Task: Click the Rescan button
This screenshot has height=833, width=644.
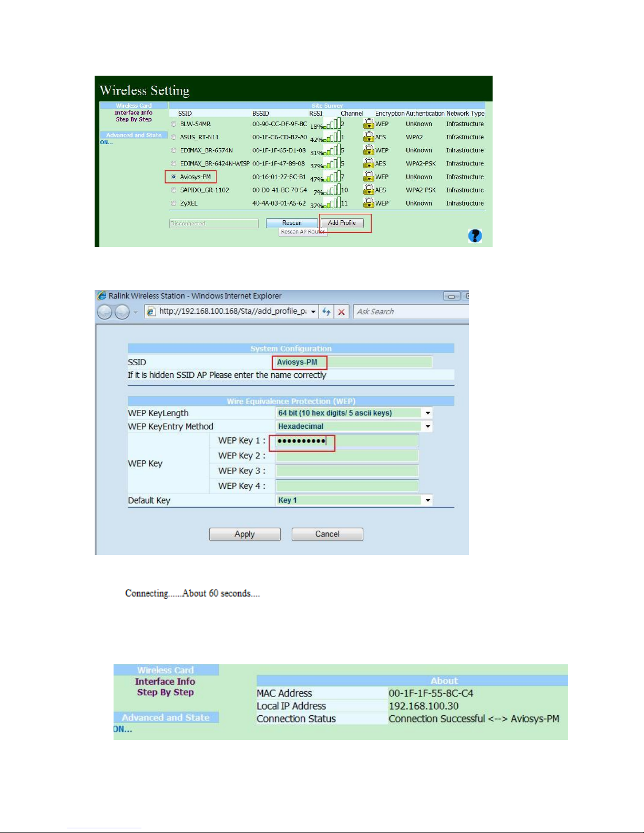Action: click(292, 223)
